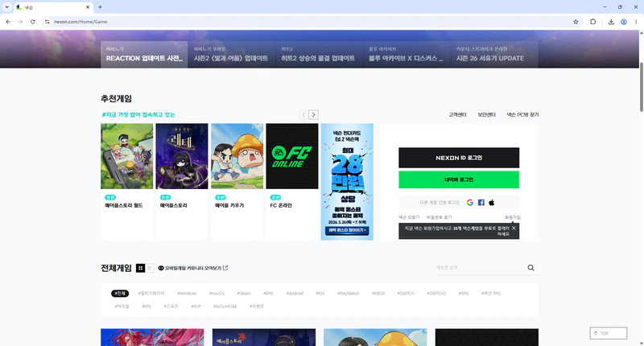Viewport: 644px width, 346px height.
Task: Click the magnifier icon in game search
Action: coord(530,268)
